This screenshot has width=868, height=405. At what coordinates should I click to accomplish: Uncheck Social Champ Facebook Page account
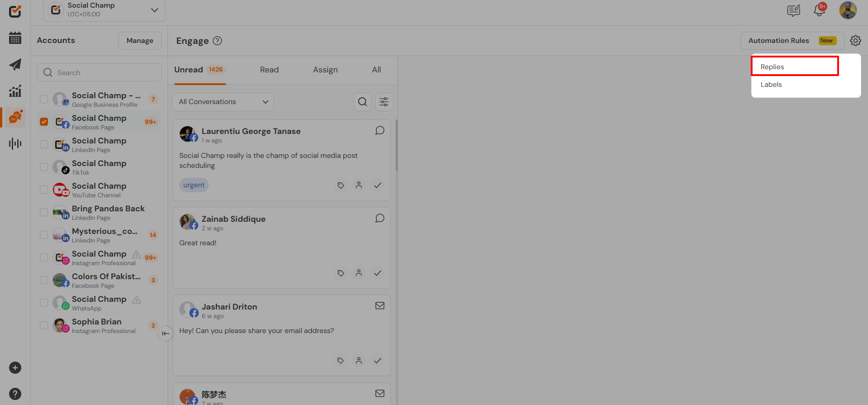tap(44, 122)
